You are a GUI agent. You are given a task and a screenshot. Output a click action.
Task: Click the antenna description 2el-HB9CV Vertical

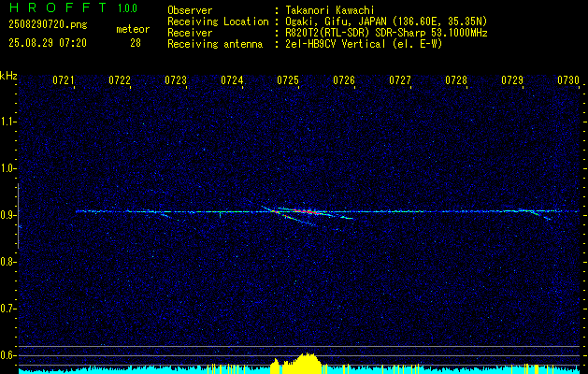pos(336,44)
